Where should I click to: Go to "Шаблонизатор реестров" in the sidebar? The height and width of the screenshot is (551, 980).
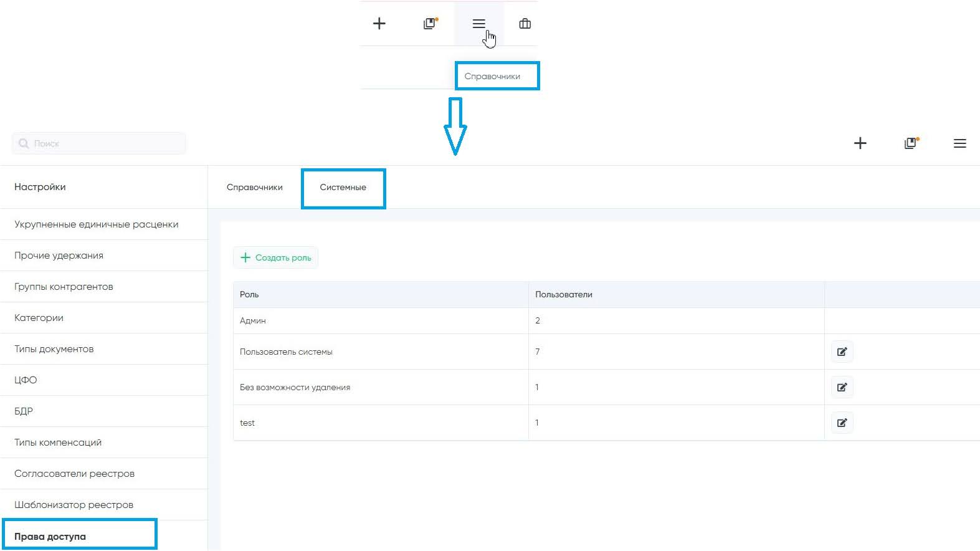[x=74, y=505]
